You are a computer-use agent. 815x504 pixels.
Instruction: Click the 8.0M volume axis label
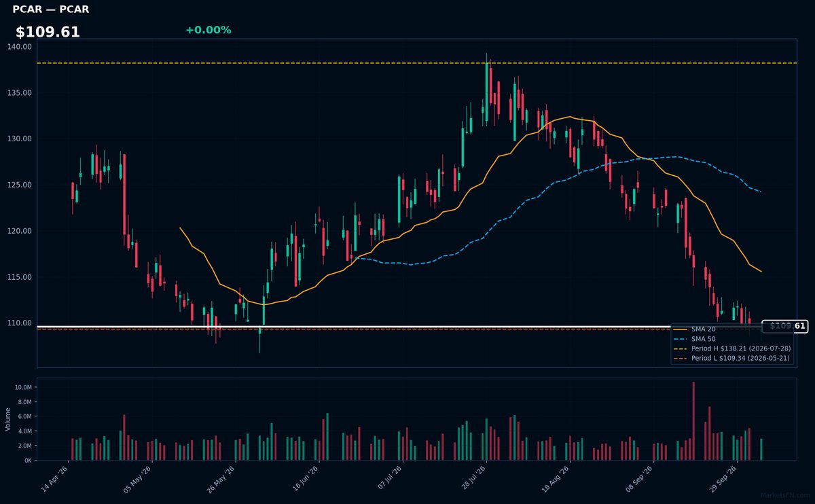pyautogui.click(x=24, y=402)
